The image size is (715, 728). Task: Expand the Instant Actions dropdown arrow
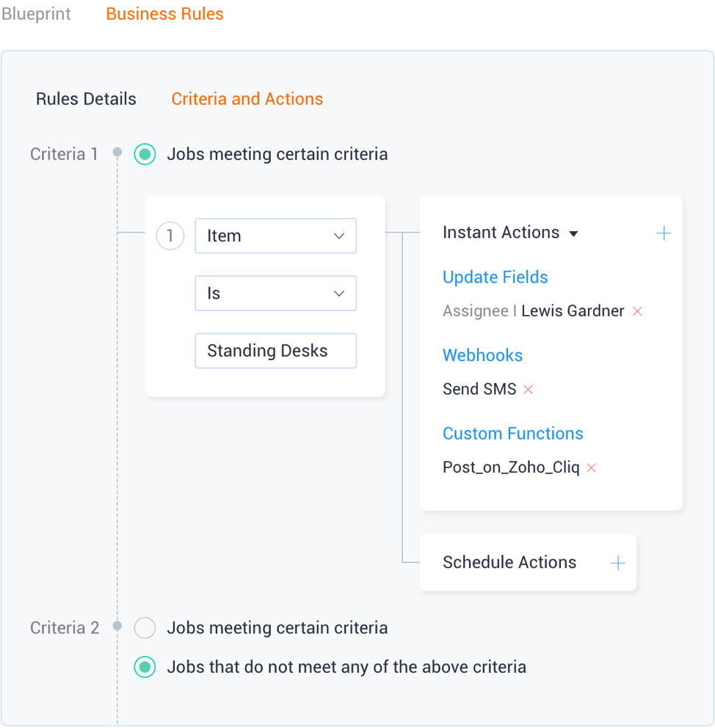click(x=574, y=233)
